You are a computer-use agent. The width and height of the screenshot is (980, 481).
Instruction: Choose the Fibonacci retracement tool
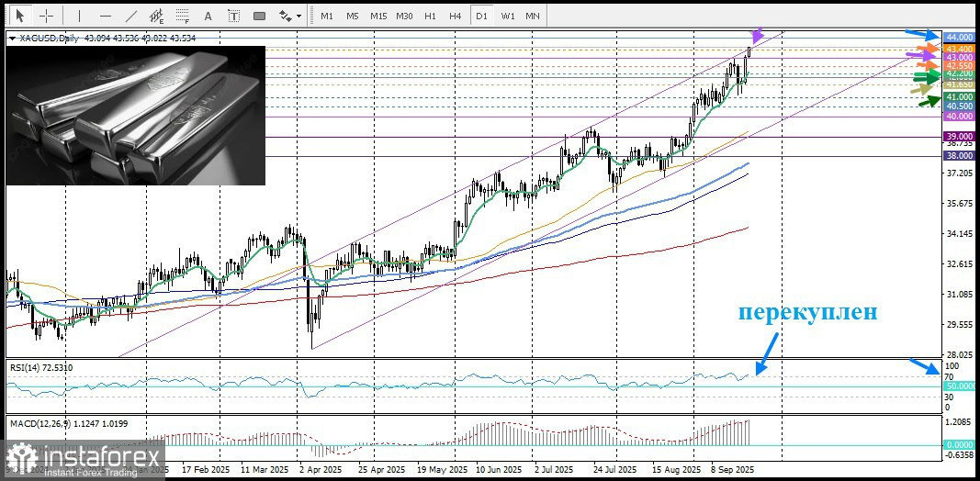[183, 16]
